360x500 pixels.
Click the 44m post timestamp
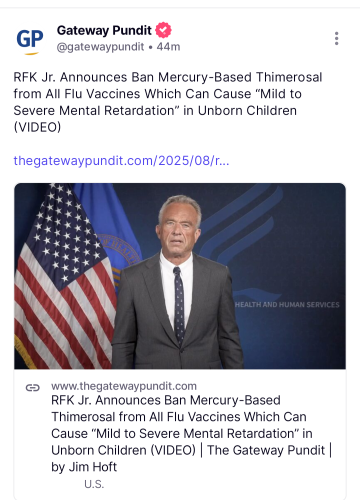click(x=168, y=47)
